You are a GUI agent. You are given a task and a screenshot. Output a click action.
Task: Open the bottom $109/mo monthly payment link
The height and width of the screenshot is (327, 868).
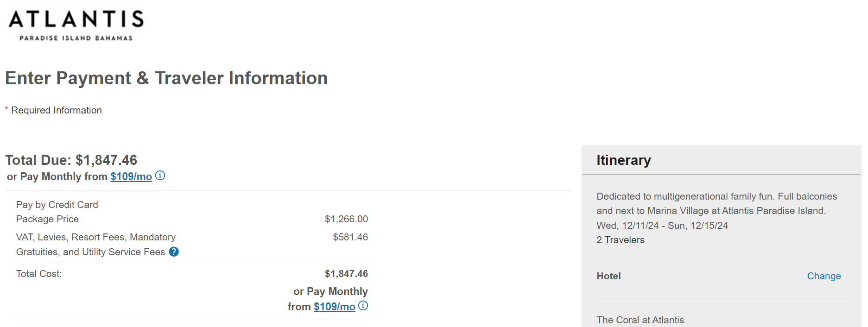coord(334,306)
